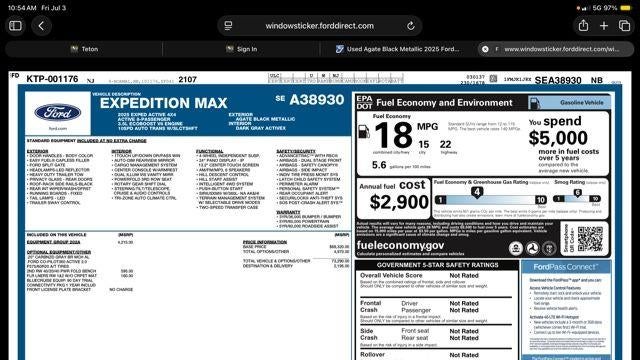
Task: Tap Government 5-Star Safety Ratings header
Action: point(438,265)
